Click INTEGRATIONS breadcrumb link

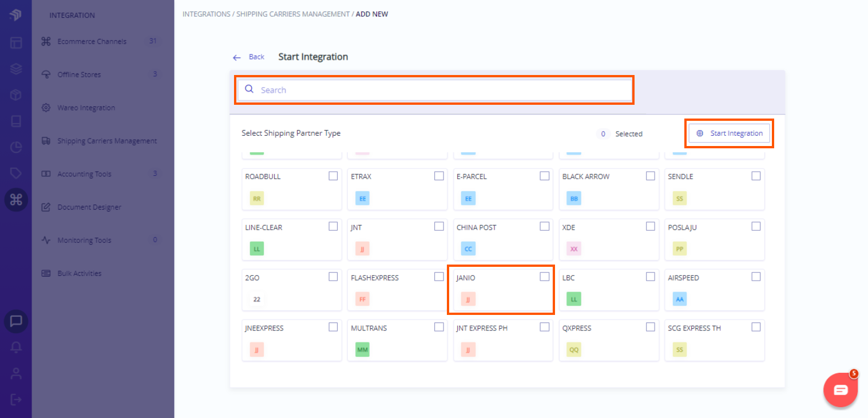(207, 14)
